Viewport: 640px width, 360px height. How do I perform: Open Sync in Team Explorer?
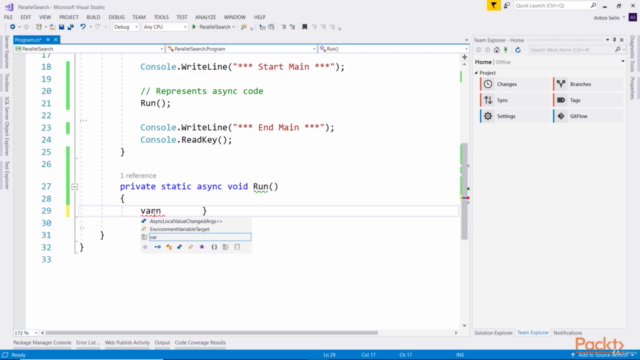click(x=516, y=100)
